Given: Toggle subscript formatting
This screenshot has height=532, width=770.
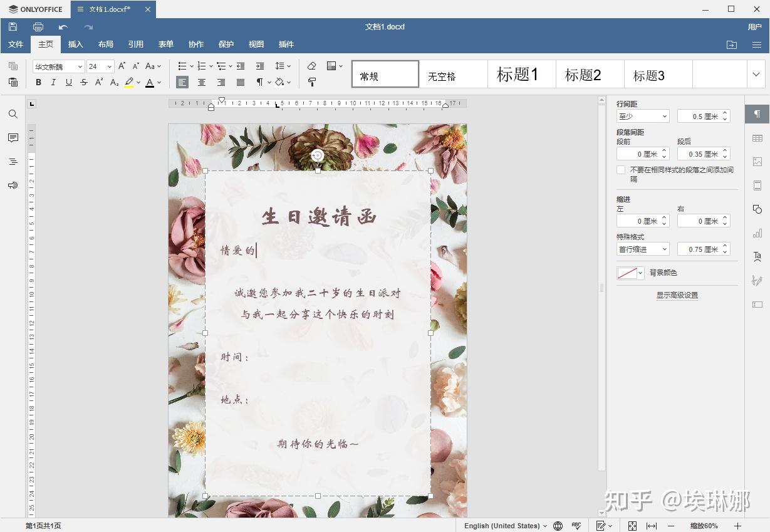Looking at the screenshot, I should (x=114, y=82).
